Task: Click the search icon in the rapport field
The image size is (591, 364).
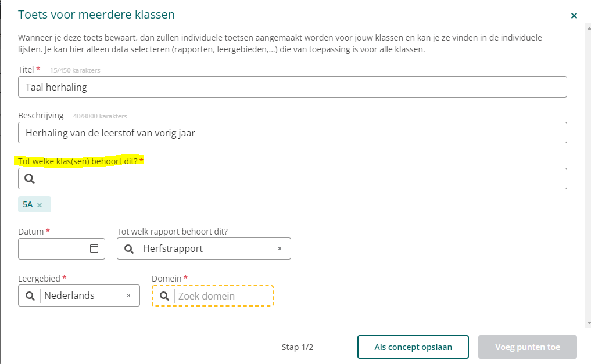Action: 128,249
